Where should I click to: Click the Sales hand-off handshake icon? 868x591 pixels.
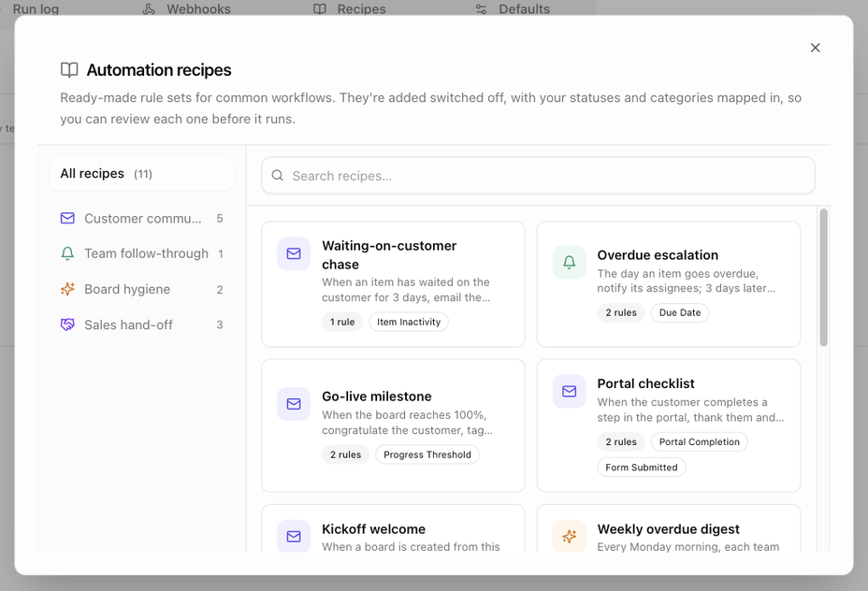(67, 324)
